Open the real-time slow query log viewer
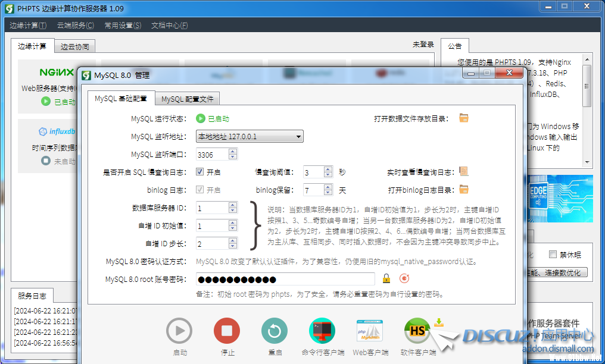 point(464,172)
